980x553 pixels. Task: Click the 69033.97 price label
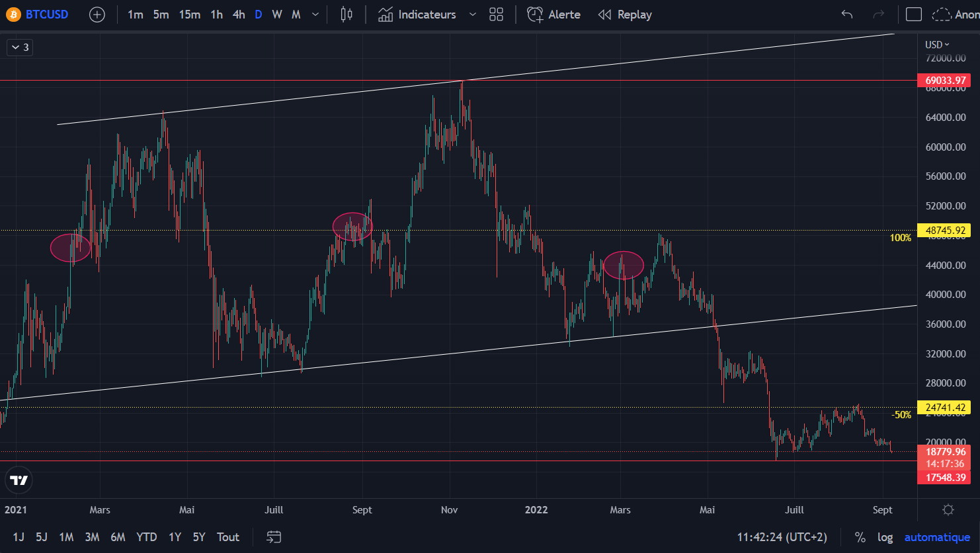tap(945, 81)
